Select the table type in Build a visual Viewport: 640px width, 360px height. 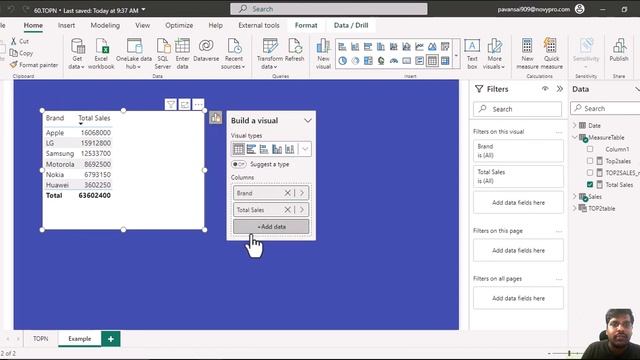[x=238, y=149]
